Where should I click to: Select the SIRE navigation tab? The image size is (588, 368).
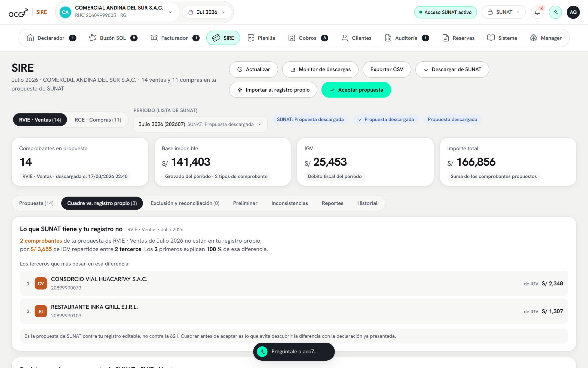pos(223,38)
